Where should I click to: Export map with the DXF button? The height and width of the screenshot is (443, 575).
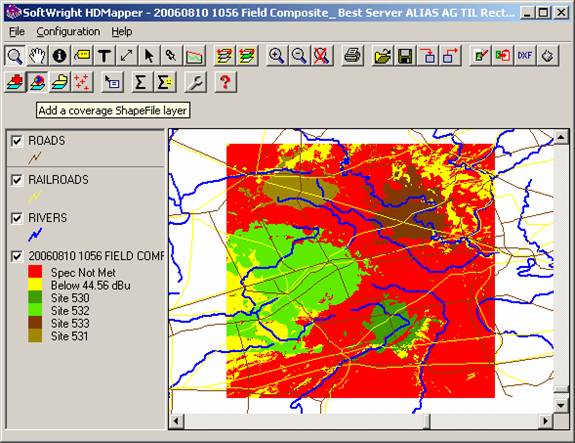pyautogui.click(x=525, y=56)
